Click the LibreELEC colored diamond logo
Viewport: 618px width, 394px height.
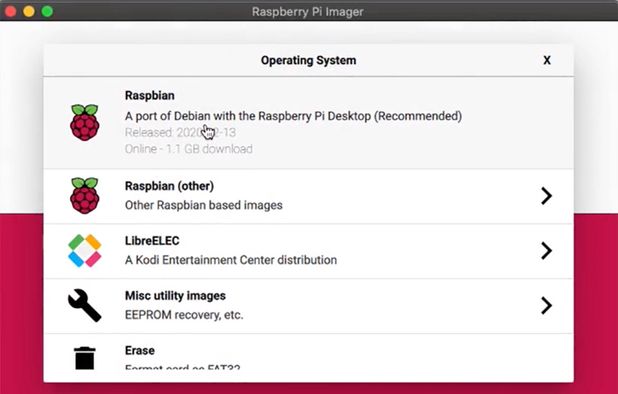pos(85,251)
